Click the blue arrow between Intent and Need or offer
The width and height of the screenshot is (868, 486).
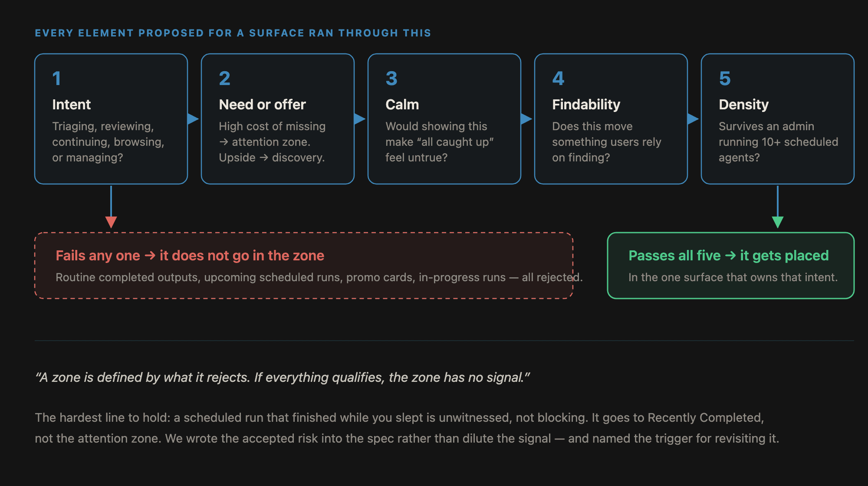click(193, 119)
